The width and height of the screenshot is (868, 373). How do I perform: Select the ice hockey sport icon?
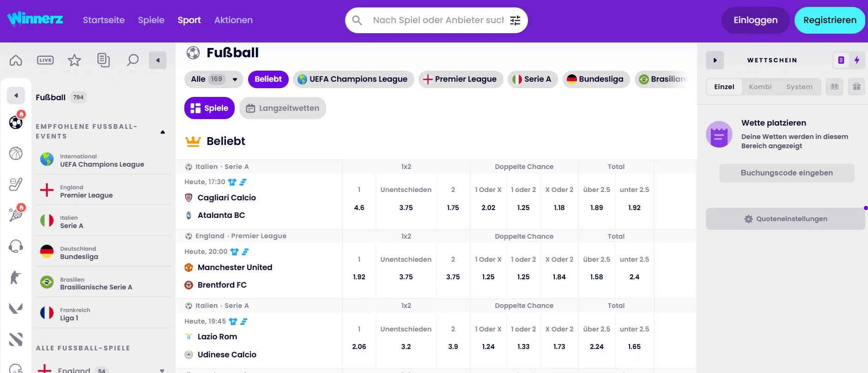[x=16, y=184]
